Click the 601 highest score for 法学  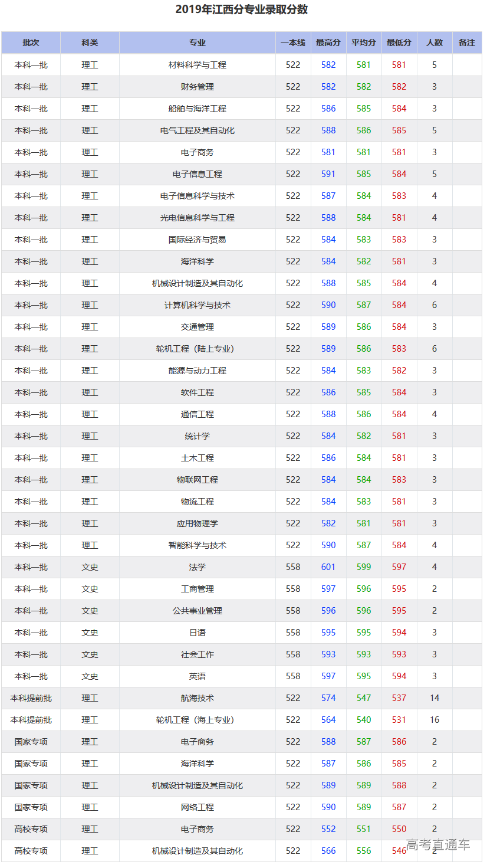(x=328, y=567)
